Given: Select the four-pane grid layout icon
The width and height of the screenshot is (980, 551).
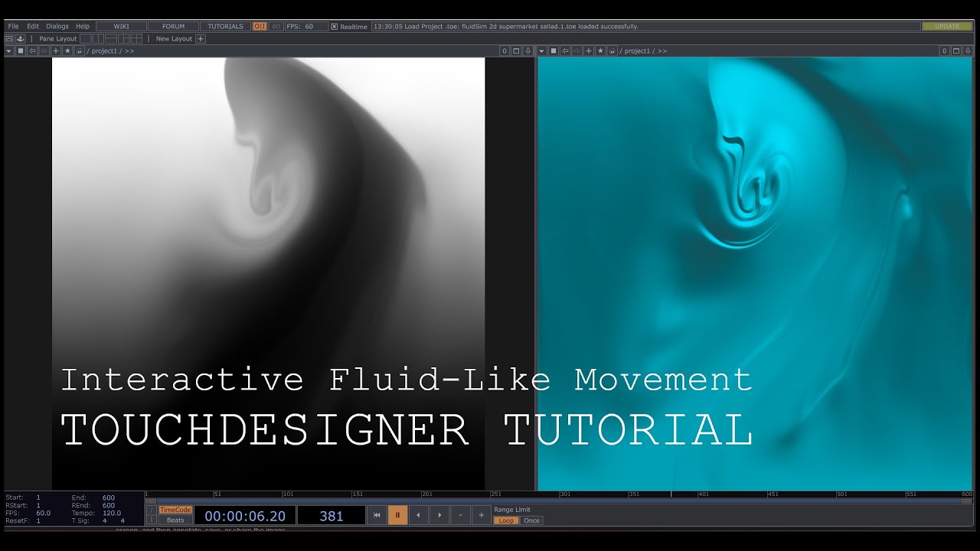Looking at the screenshot, I should (137, 38).
